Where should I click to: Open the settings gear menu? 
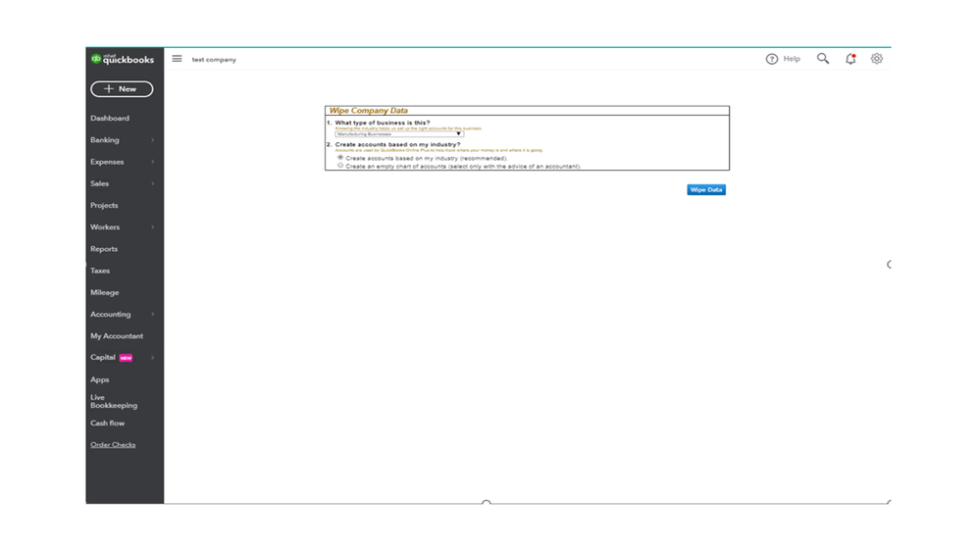877,59
